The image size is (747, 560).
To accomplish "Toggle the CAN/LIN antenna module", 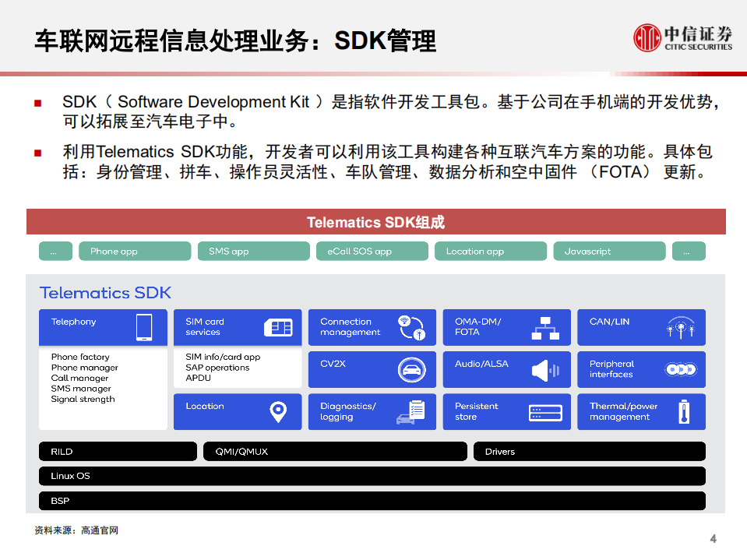I will (640, 327).
